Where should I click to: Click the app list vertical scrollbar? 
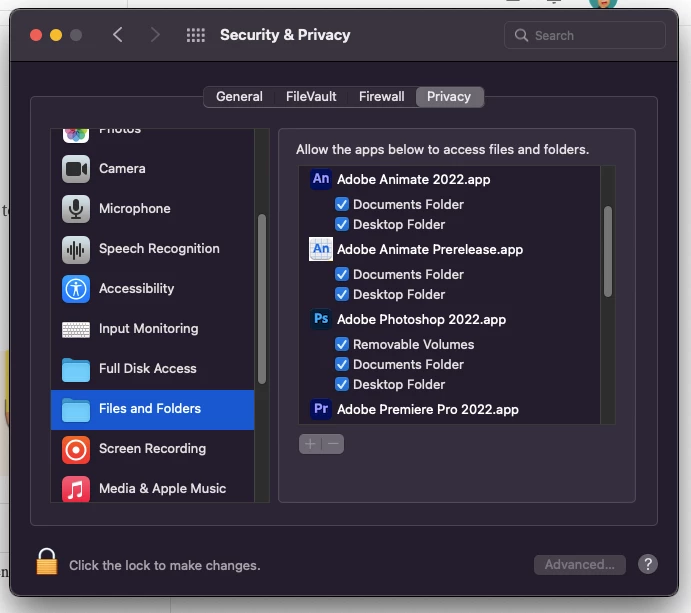[608, 251]
